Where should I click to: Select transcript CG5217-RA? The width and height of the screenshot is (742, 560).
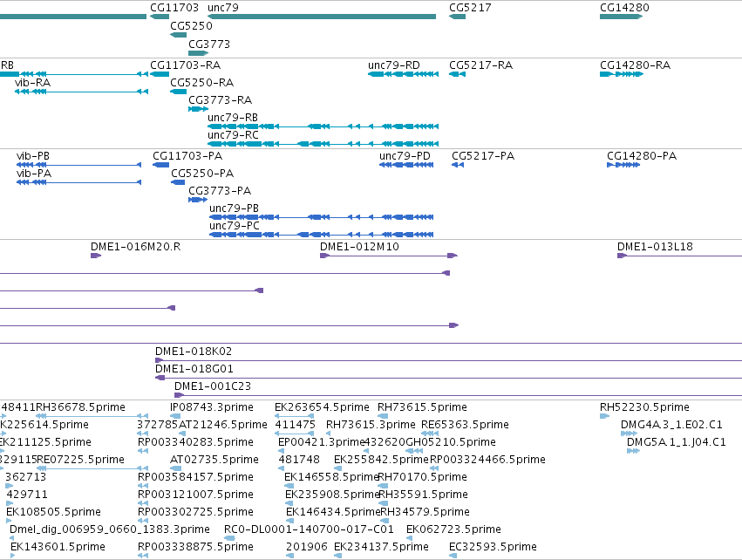(x=457, y=74)
